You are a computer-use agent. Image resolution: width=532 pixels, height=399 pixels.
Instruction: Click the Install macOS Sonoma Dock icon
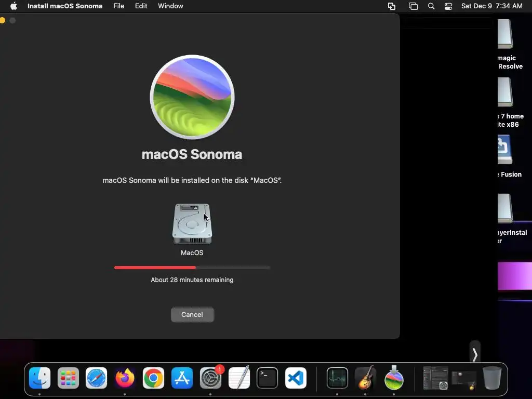[x=394, y=378]
